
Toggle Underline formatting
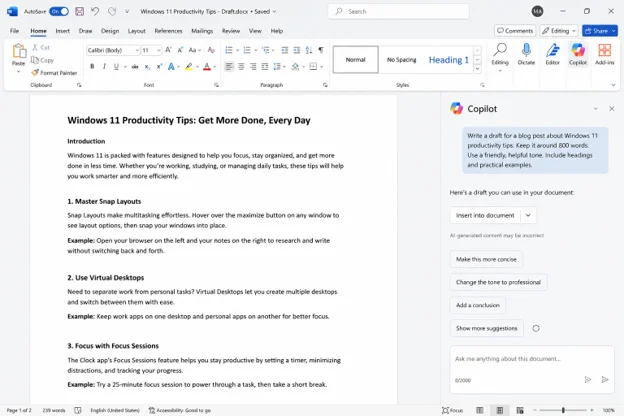116,66
